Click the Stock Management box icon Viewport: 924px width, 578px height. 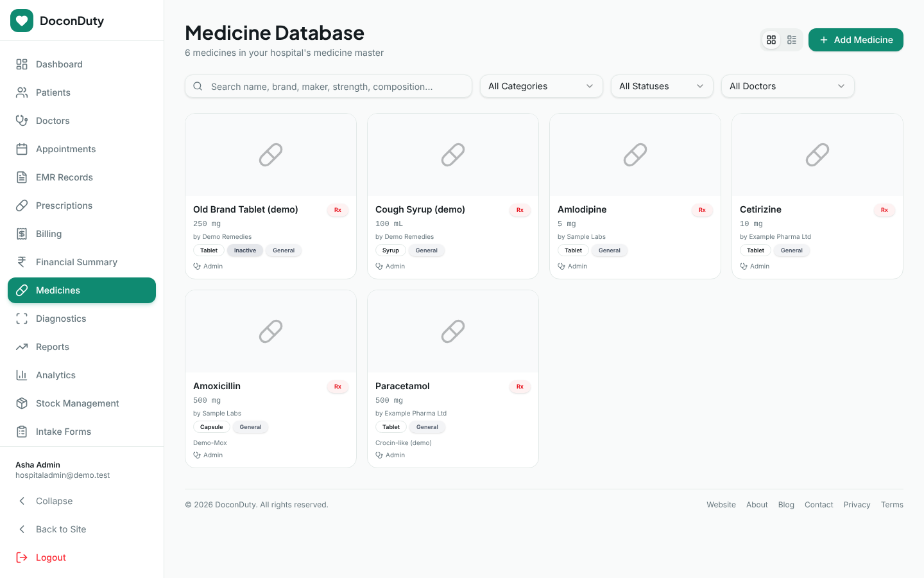click(22, 403)
